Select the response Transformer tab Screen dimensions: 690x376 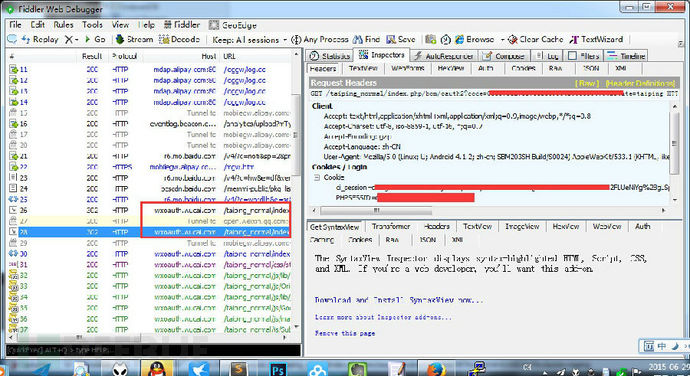[391, 226]
